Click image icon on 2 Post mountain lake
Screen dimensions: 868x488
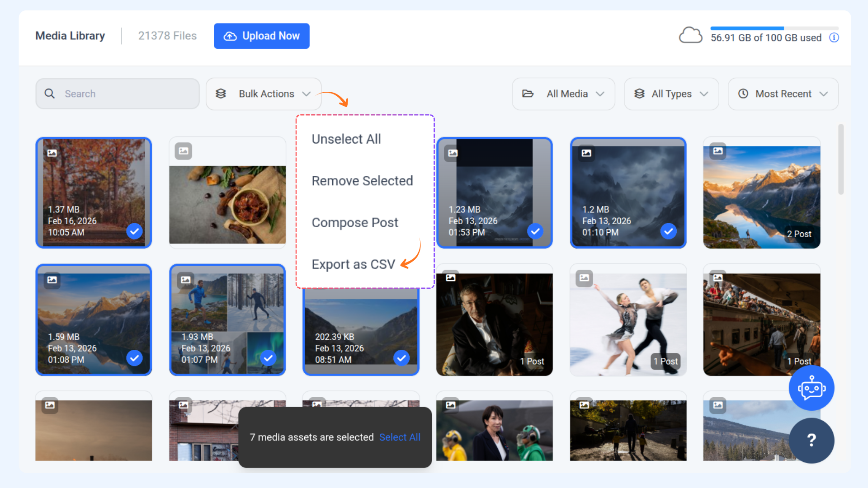pyautogui.click(x=718, y=151)
